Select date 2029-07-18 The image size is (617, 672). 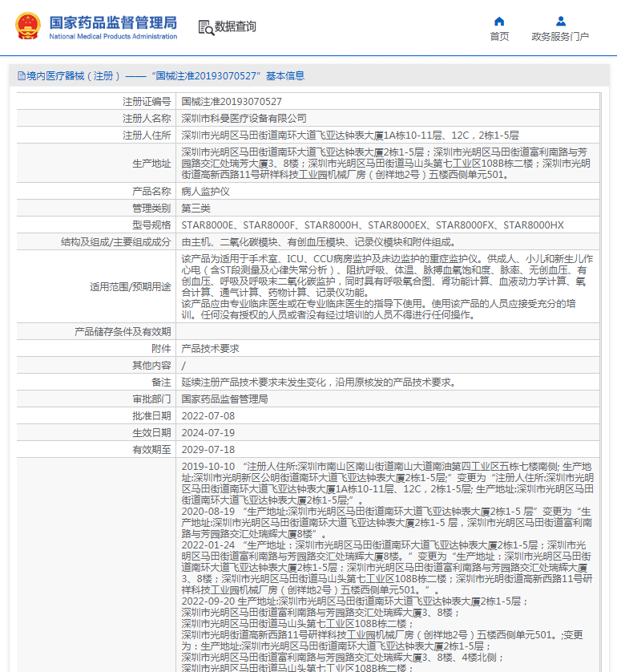coord(208,450)
